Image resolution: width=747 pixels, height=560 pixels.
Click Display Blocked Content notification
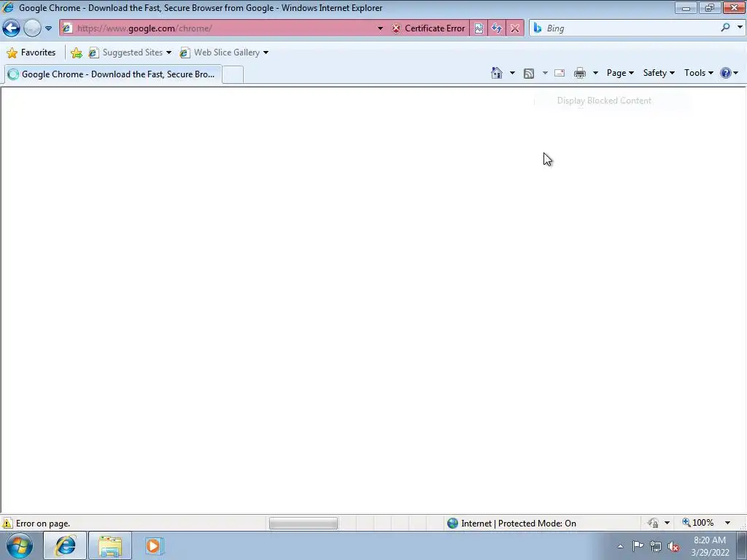pyautogui.click(x=604, y=101)
